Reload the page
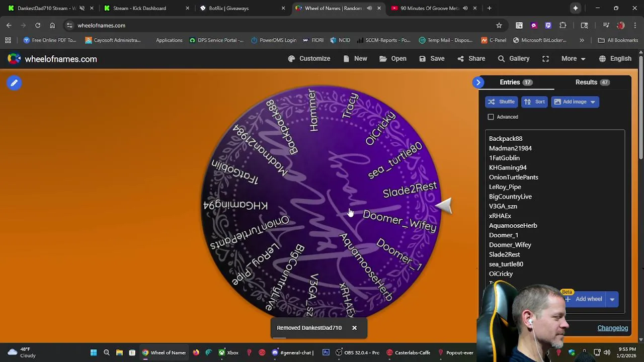The width and height of the screenshot is (644, 362). (38, 25)
